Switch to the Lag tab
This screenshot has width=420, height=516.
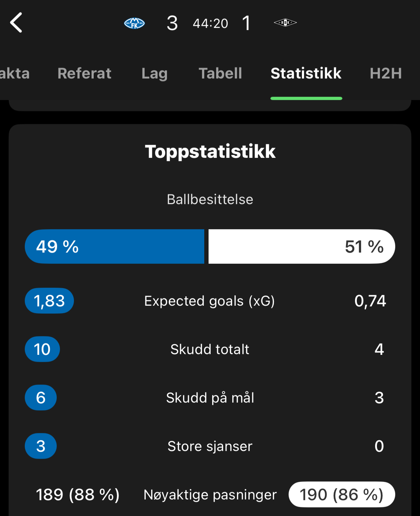coord(154,74)
